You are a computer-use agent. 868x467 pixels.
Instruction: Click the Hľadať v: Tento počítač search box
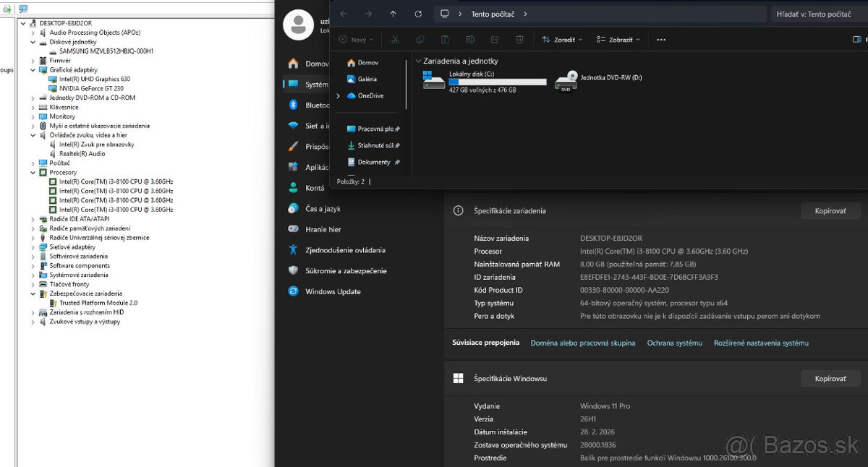820,14
